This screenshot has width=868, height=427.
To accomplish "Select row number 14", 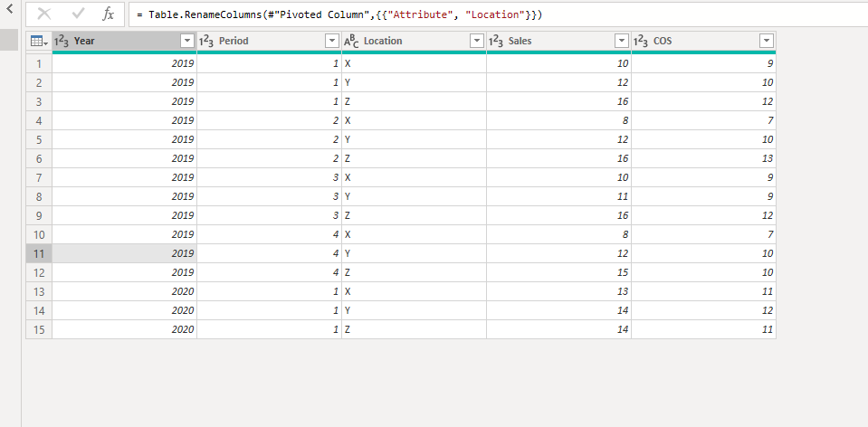I will coord(39,310).
